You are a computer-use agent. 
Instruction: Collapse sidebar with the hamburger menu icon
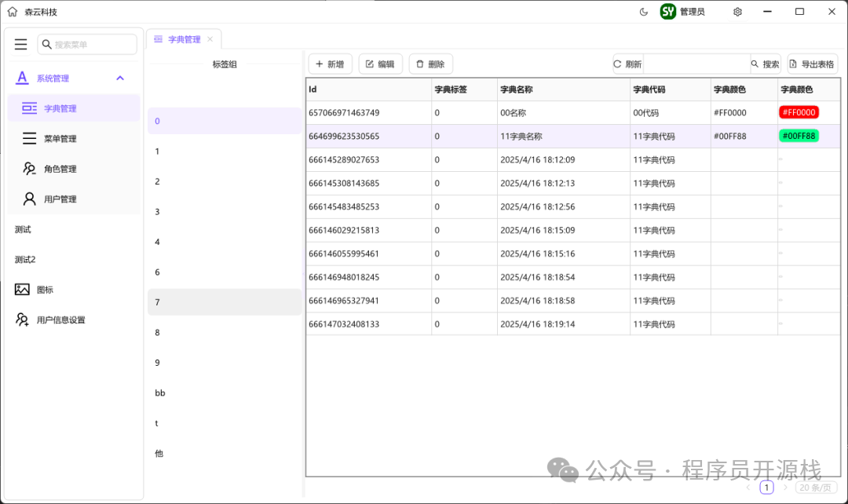[20, 44]
